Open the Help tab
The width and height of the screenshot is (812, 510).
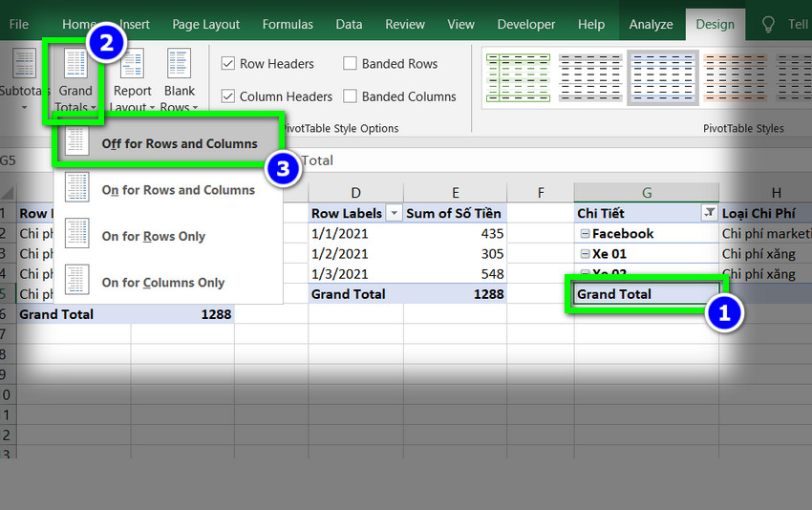click(x=591, y=24)
